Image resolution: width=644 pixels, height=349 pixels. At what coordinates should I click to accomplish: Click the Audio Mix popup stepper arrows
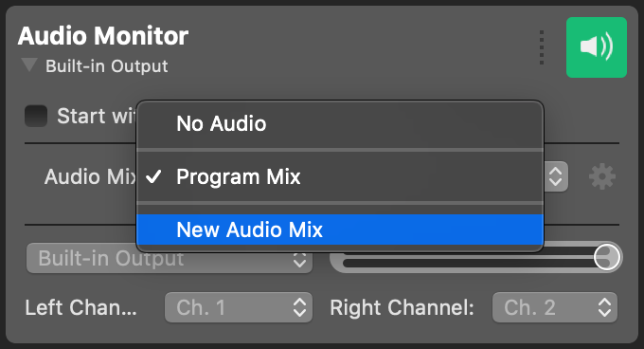[556, 176]
